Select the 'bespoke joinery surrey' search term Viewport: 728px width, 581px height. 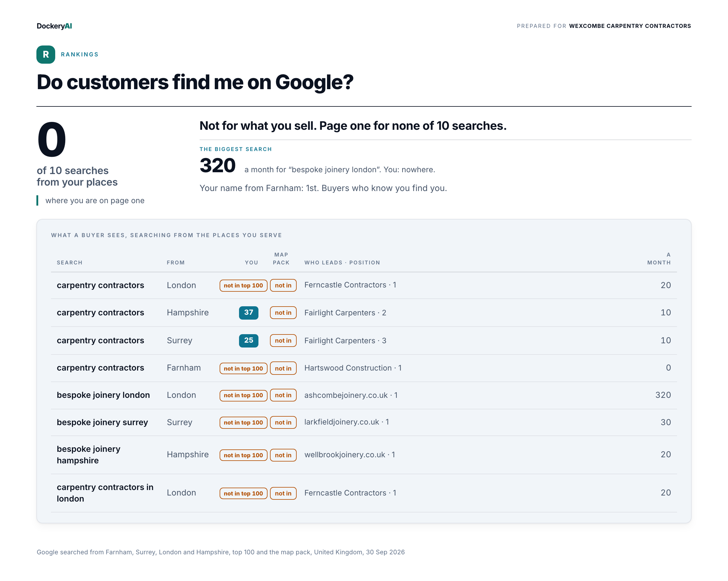click(102, 422)
